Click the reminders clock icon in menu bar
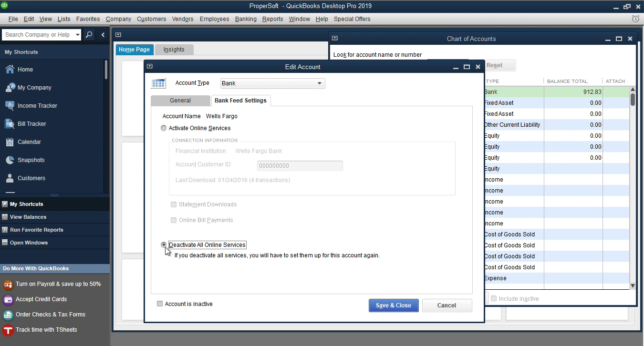 click(635, 19)
